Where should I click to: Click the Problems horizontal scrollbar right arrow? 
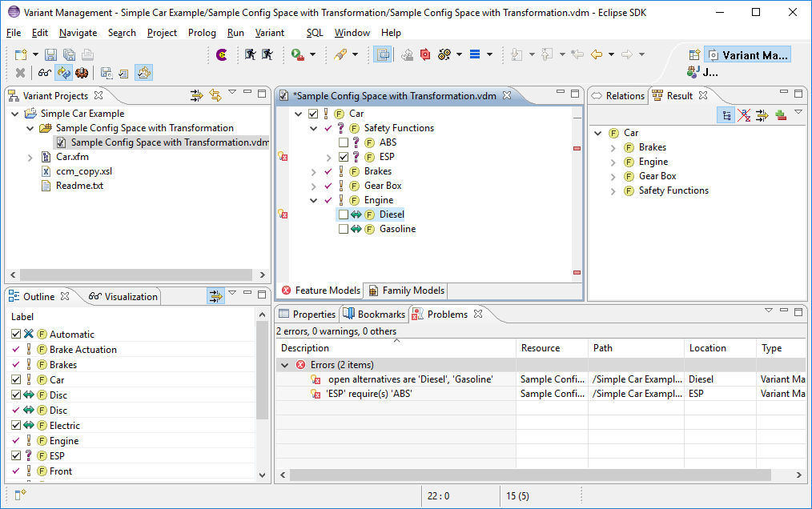pos(799,475)
